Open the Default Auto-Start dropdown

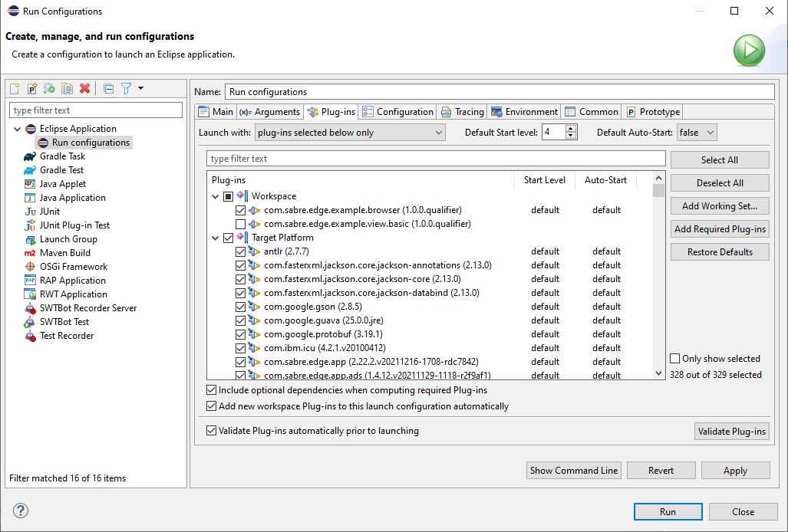tap(697, 133)
